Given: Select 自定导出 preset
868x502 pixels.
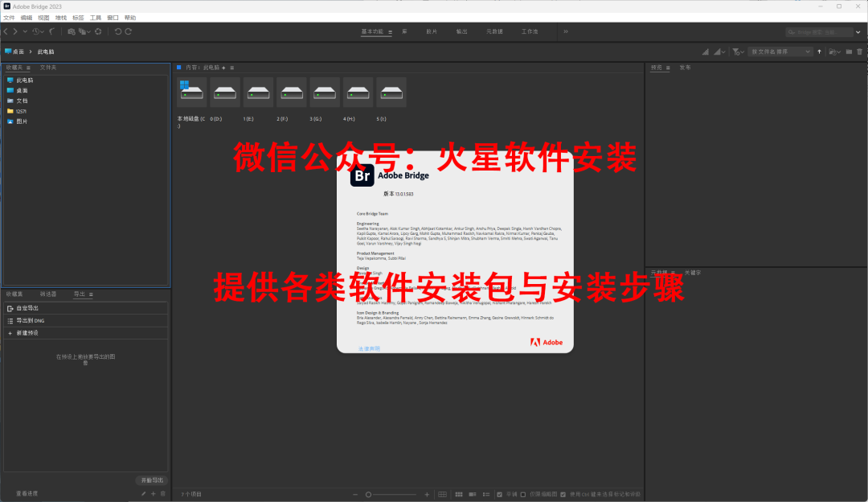Looking at the screenshot, I should 85,308.
